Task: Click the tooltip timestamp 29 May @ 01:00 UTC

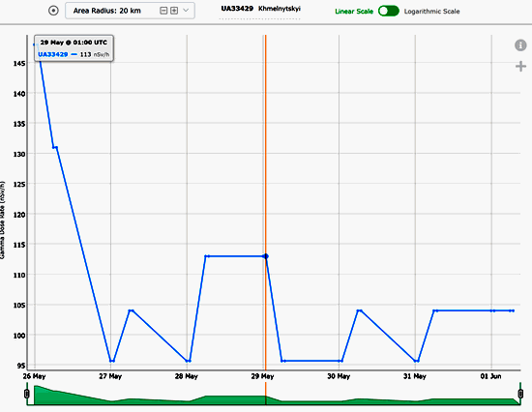Action: coord(74,43)
